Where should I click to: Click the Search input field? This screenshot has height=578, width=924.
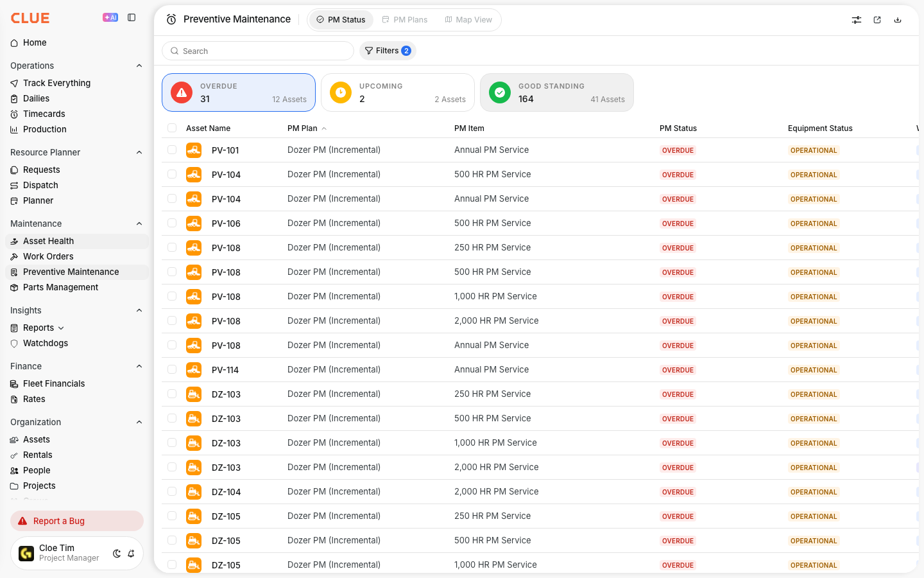258,51
